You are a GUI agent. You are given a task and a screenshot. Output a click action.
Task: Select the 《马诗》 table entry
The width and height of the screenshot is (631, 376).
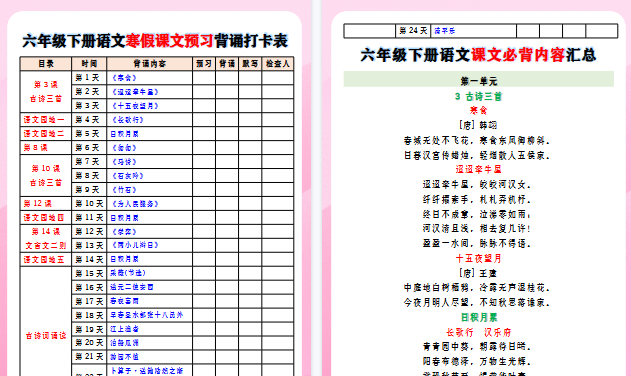tap(124, 162)
